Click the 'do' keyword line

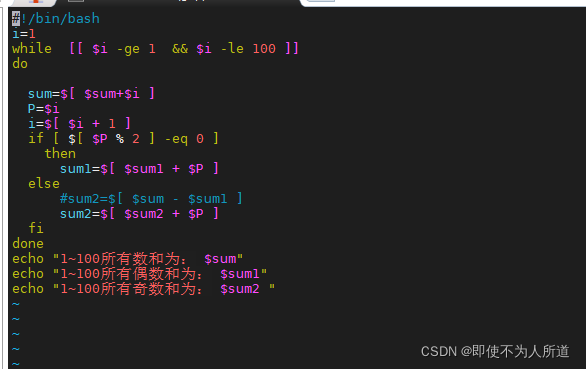[x=20, y=64]
